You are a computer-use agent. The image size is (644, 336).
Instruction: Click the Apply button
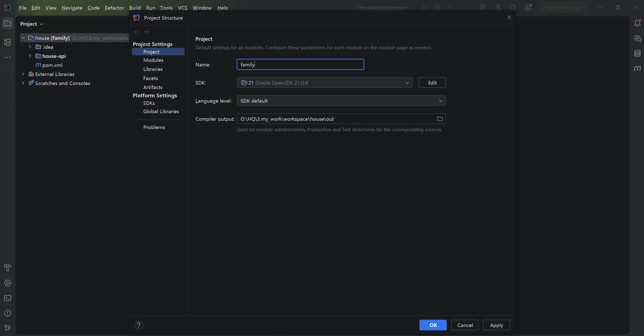(x=496, y=325)
